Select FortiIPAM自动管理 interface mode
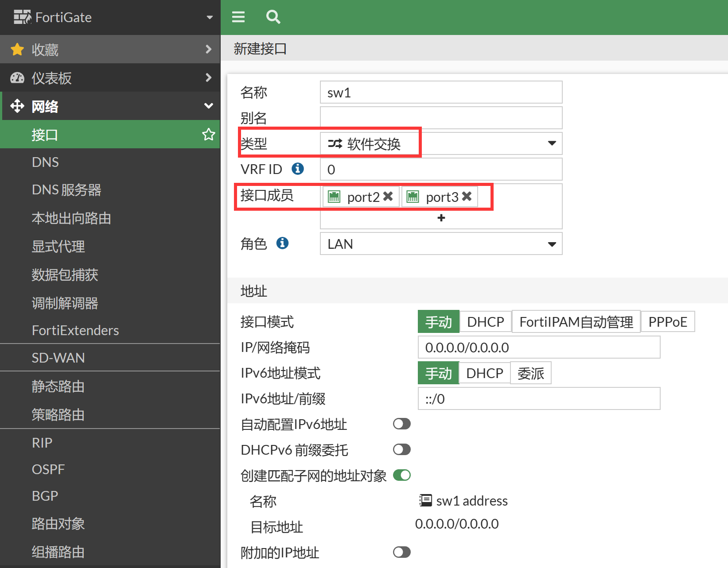728x568 pixels. [x=576, y=322]
